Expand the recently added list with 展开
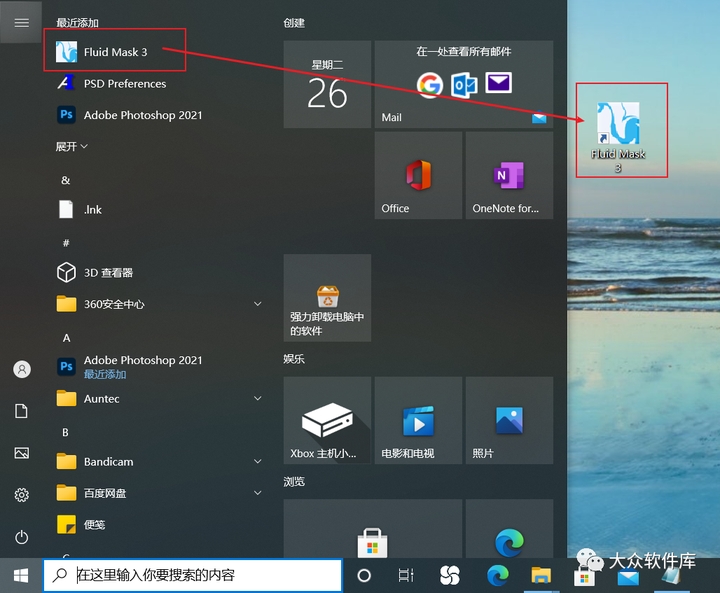This screenshot has width=720, height=593. 71,147
